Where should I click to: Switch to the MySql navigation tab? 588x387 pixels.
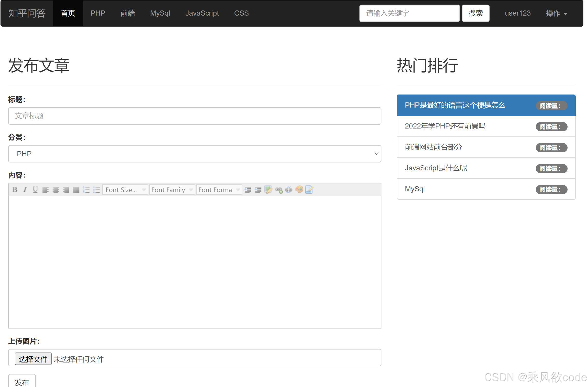(x=160, y=13)
